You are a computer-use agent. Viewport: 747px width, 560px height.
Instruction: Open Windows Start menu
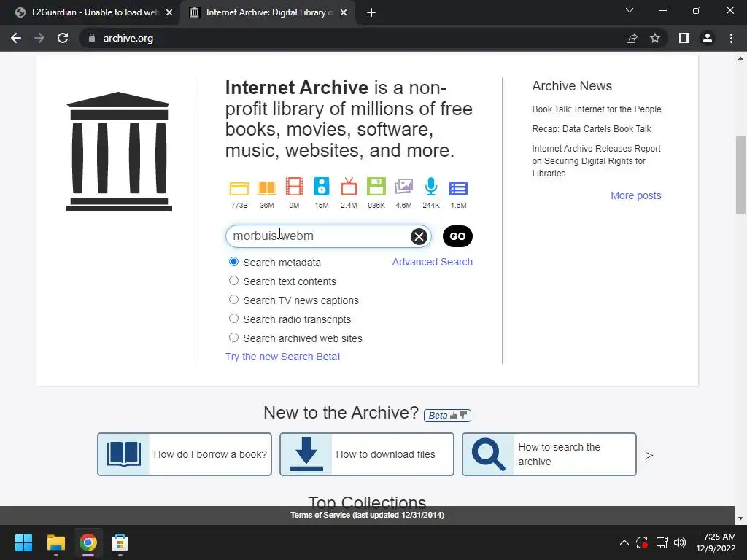23,542
